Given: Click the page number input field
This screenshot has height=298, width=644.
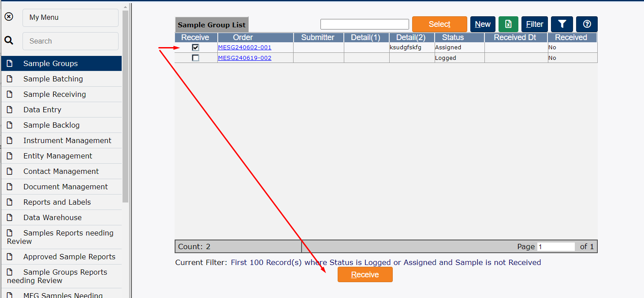Looking at the screenshot, I should [x=556, y=247].
